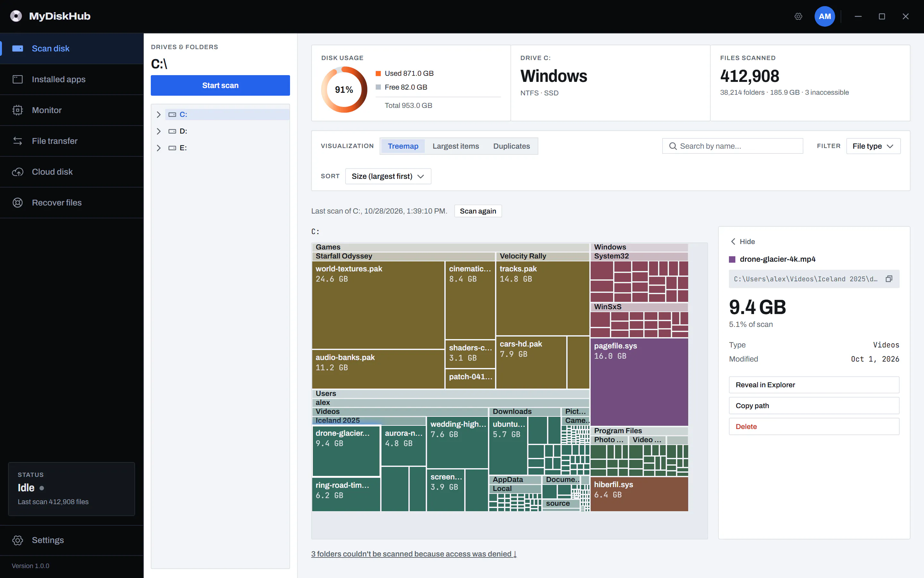Hide the file details panel
The width and height of the screenshot is (924, 578).
(743, 241)
